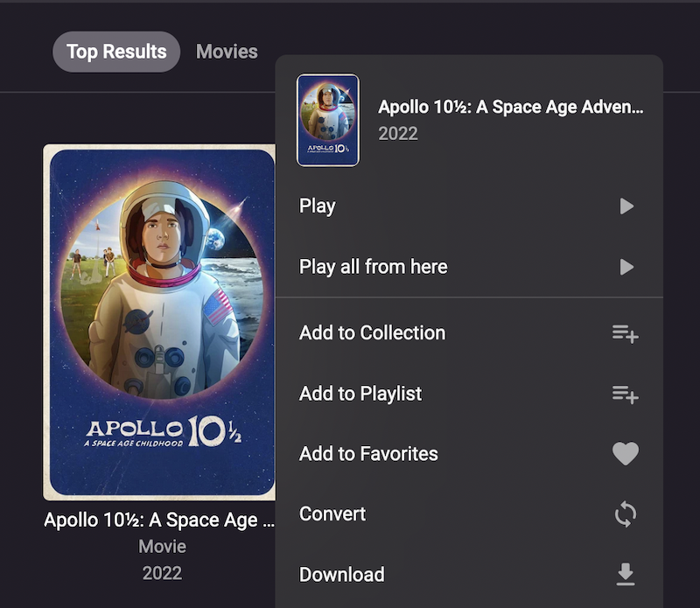Select the Top Results tab

coord(116,52)
